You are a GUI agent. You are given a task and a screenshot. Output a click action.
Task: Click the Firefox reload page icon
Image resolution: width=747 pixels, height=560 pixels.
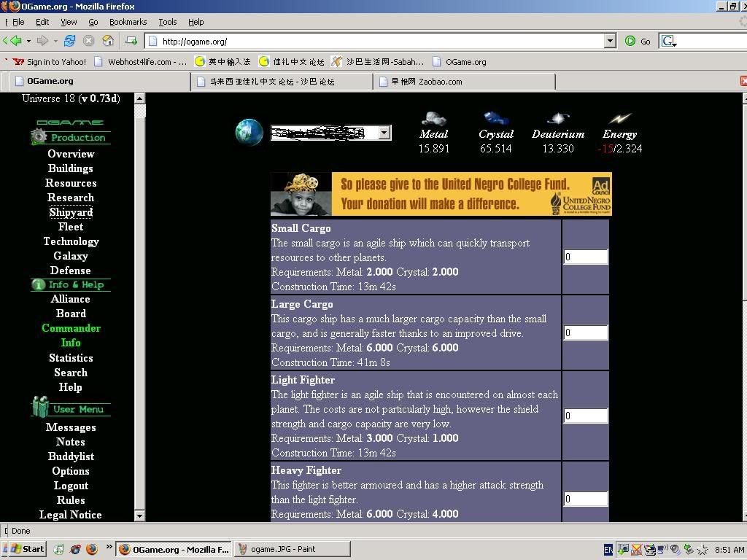click(x=70, y=41)
